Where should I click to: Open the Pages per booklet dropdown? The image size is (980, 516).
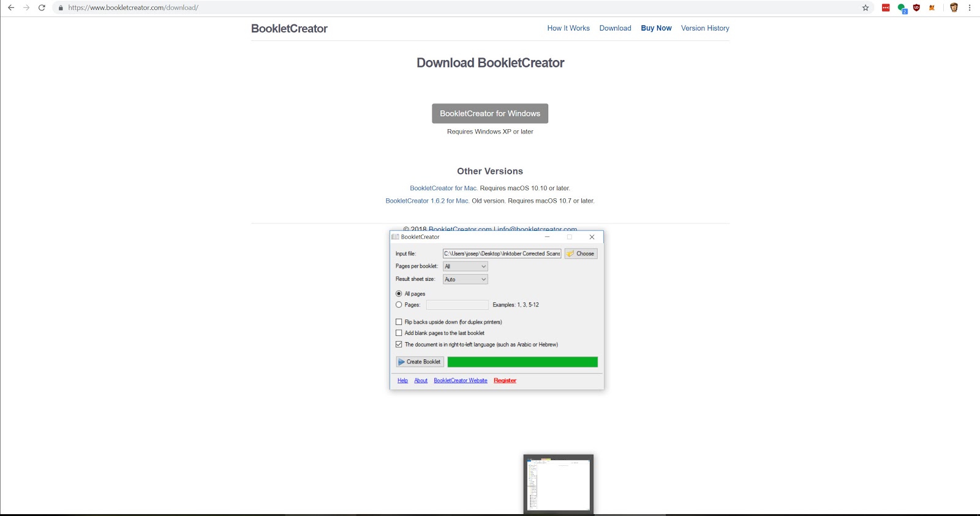pos(466,266)
